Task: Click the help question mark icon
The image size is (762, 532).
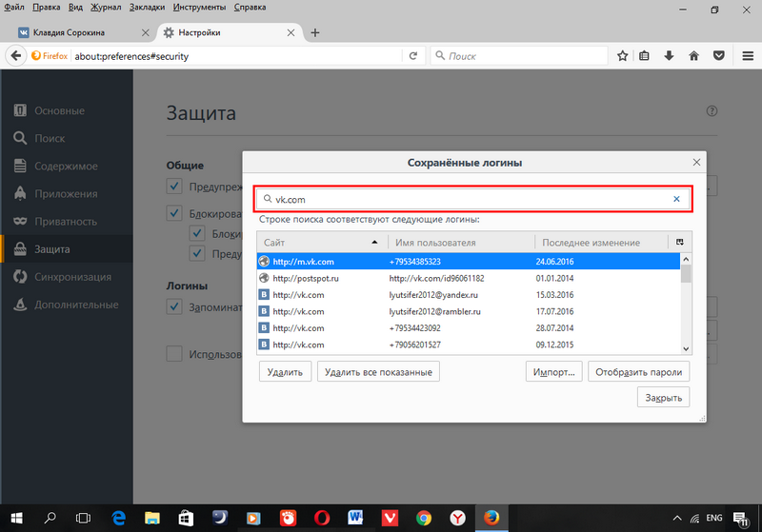Action: point(712,111)
